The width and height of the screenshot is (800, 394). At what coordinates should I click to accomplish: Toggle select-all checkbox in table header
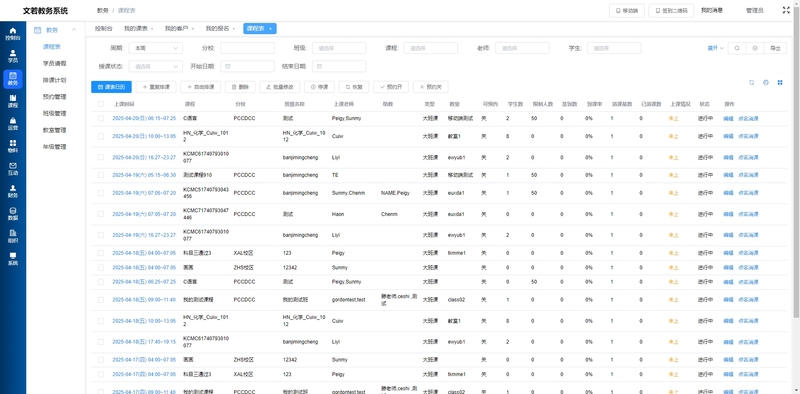point(101,104)
